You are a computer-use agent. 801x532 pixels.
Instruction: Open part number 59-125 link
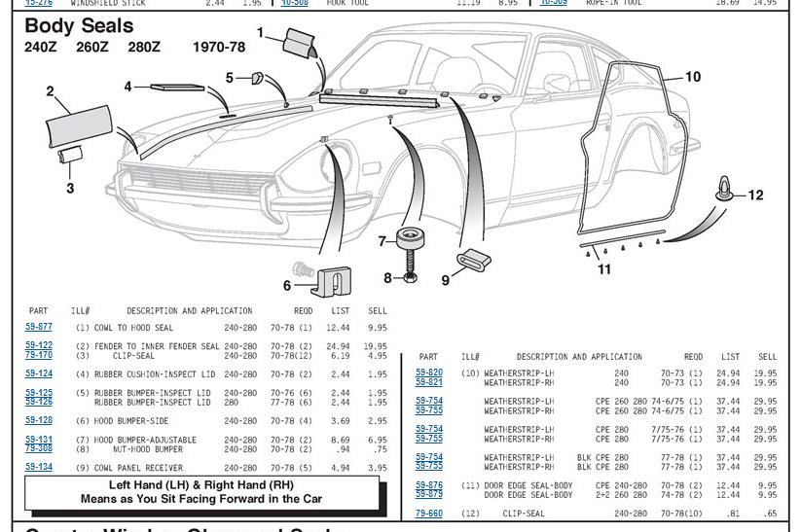[39, 393]
